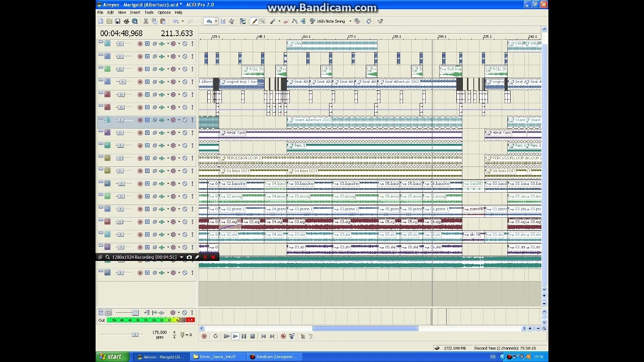Click the horizontal timeline scrollbar thumb
644x362 pixels.
coord(365,328)
